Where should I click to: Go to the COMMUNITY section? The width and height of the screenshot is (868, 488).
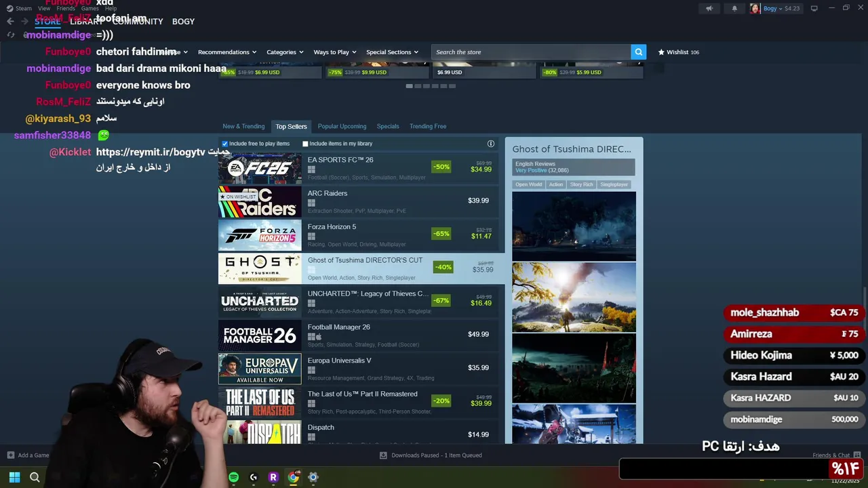(138, 22)
